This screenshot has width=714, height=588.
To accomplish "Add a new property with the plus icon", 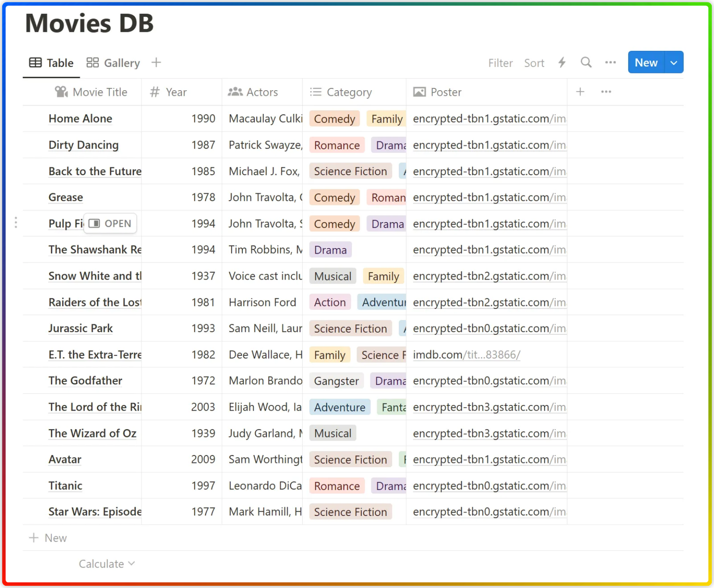I will 580,92.
